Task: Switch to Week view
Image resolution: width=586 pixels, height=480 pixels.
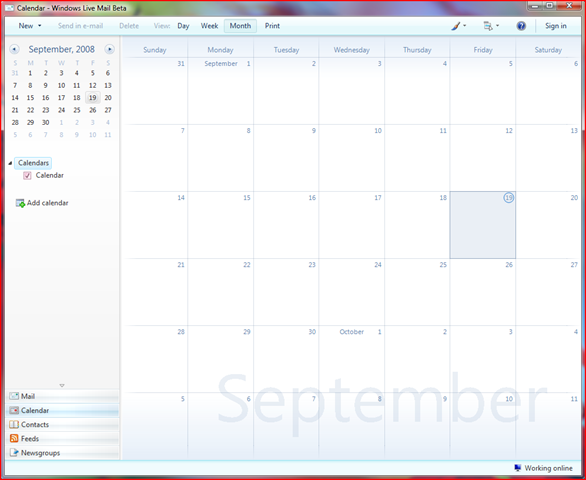Action: 209,26
